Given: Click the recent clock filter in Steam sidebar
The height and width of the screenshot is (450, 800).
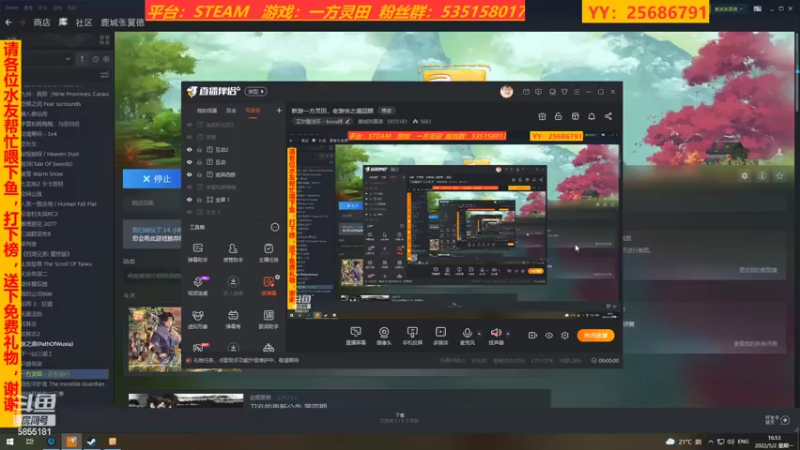Looking at the screenshot, I should coord(95,59).
